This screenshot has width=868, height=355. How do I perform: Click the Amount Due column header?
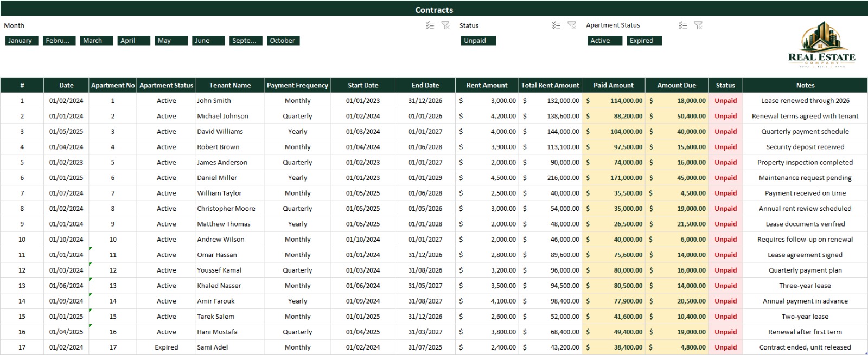click(676, 85)
